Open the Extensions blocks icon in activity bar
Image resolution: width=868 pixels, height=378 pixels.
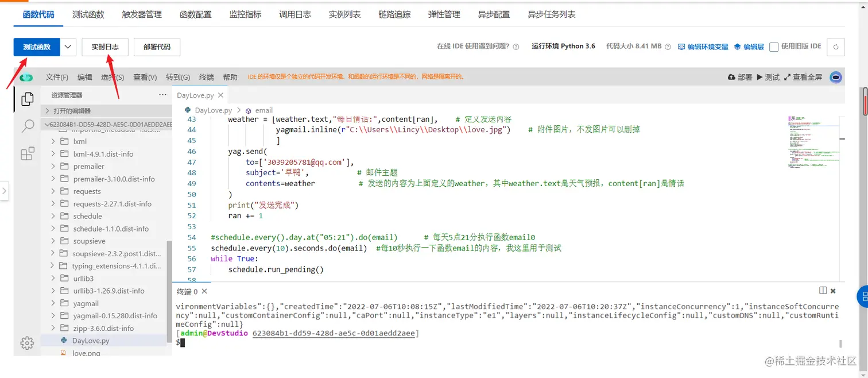tap(27, 153)
